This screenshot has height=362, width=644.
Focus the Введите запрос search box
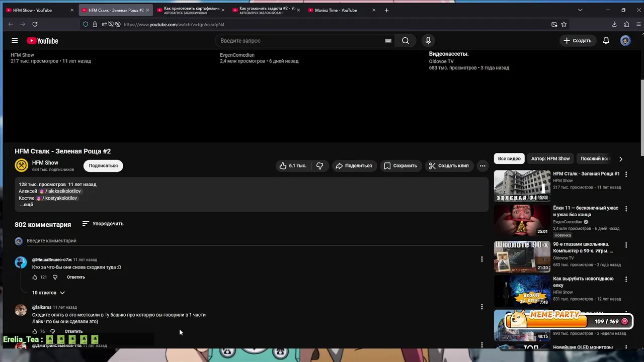pos(300,41)
